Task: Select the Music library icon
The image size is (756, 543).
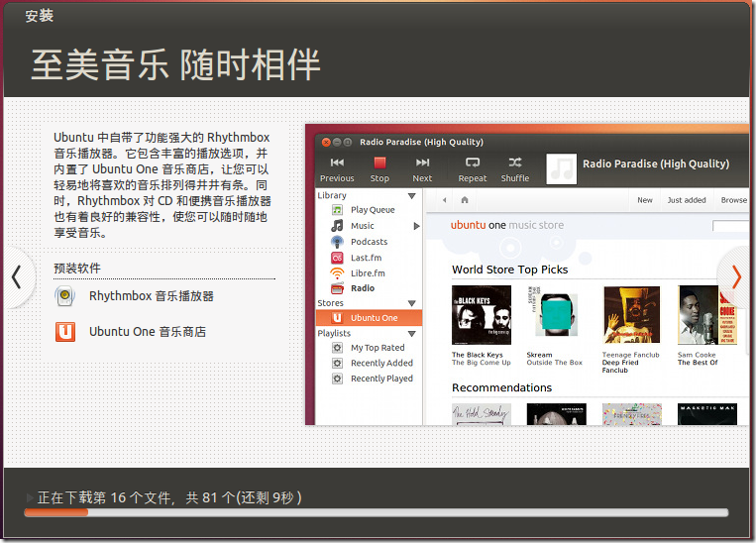Action: (337, 225)
